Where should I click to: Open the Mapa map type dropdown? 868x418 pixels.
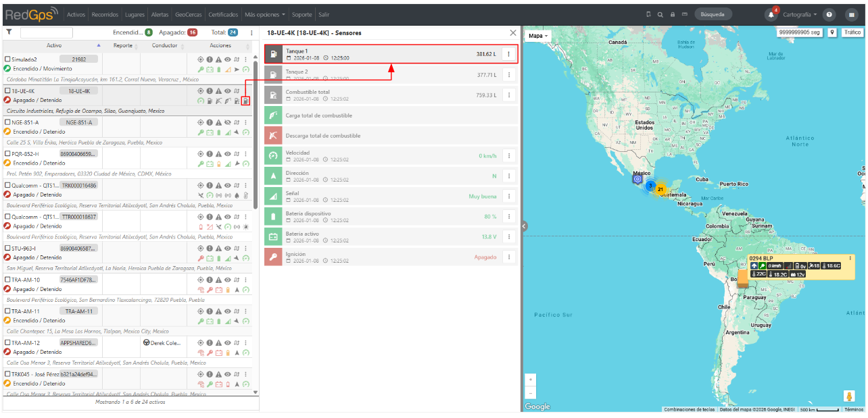tap(538, 36)
